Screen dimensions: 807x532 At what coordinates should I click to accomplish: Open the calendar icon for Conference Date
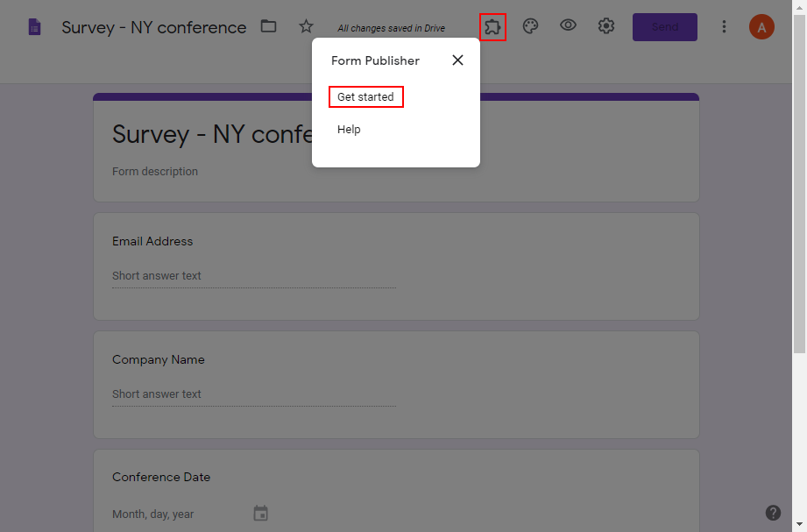click(x=260, y=513)
